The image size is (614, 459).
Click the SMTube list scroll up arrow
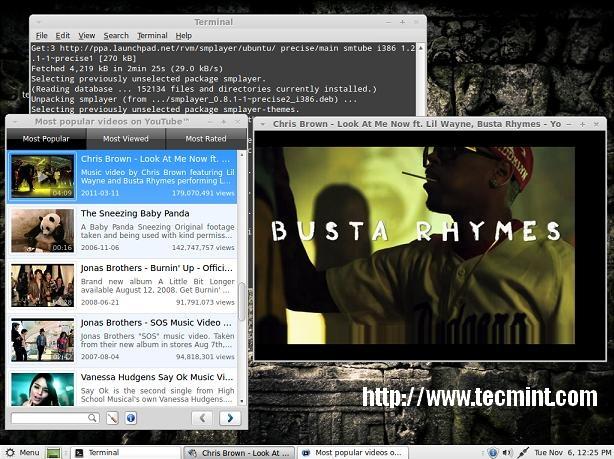click(242, 155)
